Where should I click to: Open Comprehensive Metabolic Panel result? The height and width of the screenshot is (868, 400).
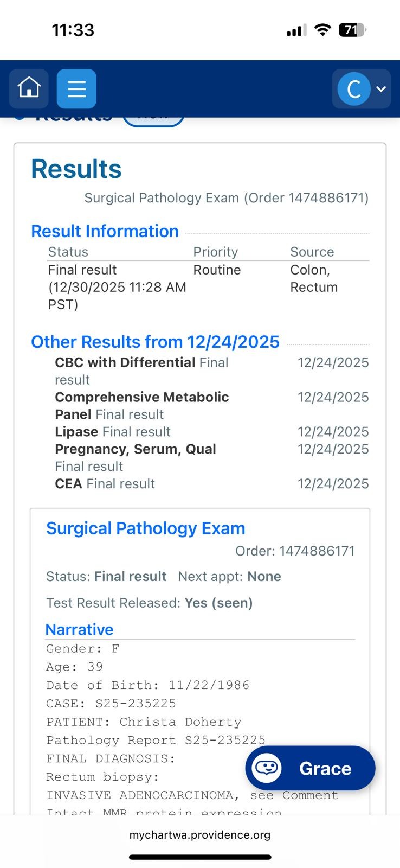click(x=141, y=397)
